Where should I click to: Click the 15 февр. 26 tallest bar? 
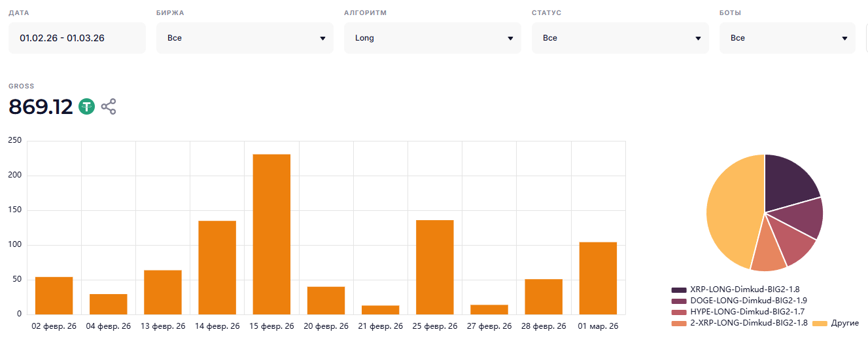point(271,234)
